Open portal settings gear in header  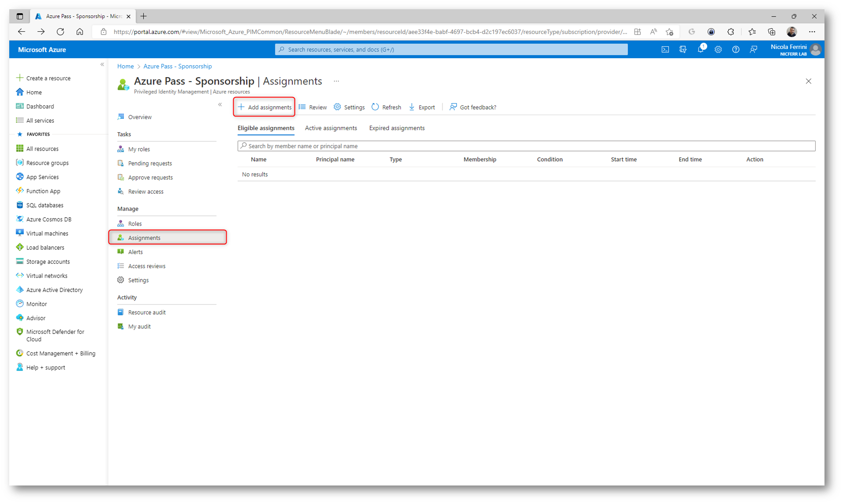(718, 50)
